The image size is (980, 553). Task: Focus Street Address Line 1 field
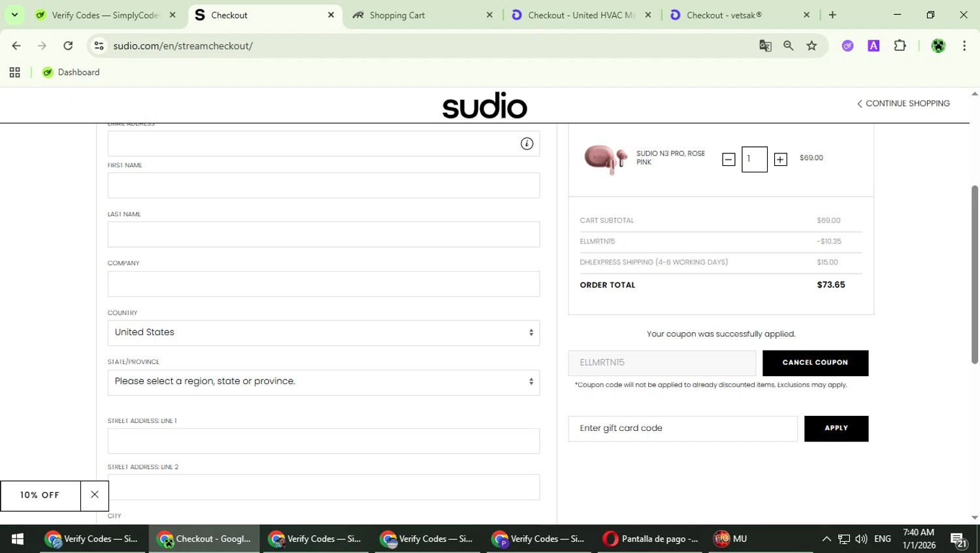323,441
